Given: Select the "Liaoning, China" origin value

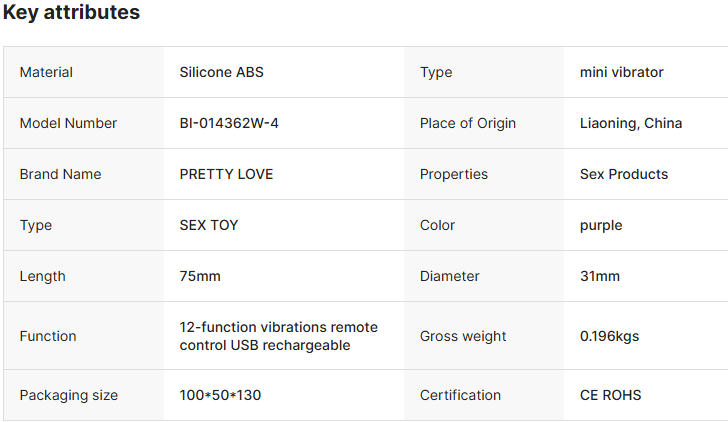Looking at the screenshot, I should (x=631, y=123).
